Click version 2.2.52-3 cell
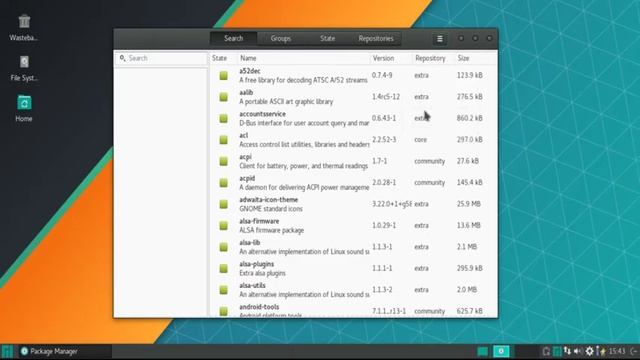 coord(384,140)
